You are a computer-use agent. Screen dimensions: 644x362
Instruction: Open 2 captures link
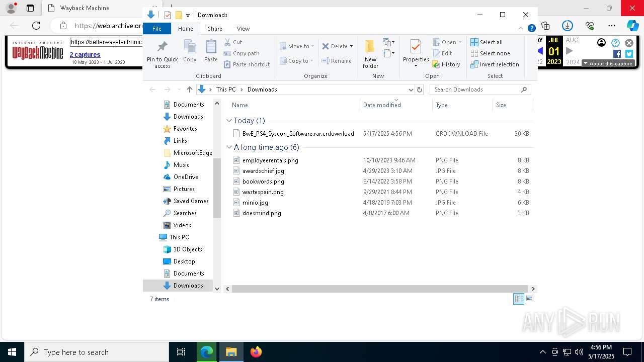pyautogui.click(x=85, y=54)
